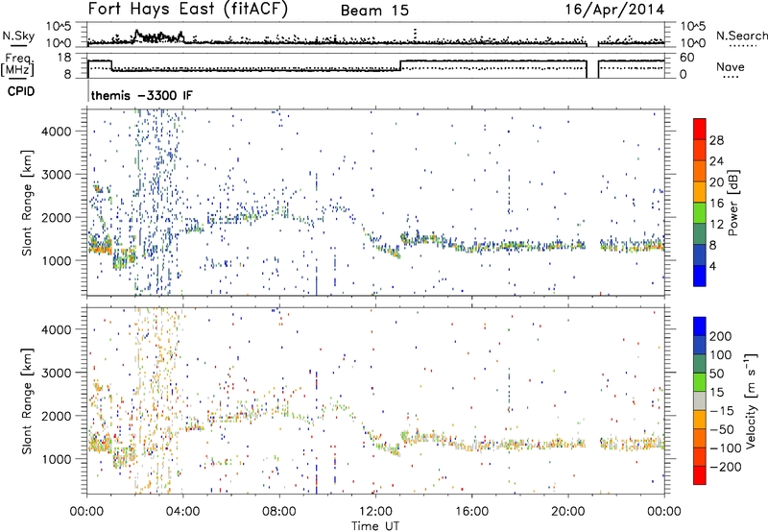
Task: Click the 'N.Search' legend label
Action: click(741, 36)
